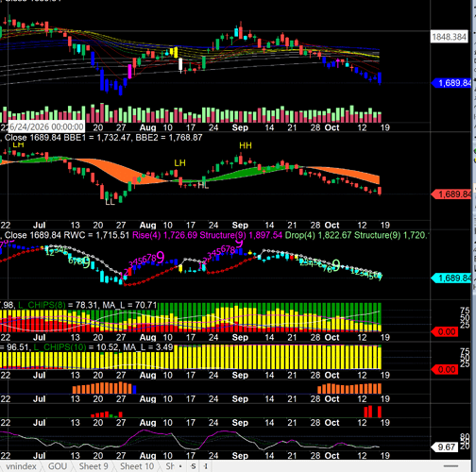Image resolution: width=476 pixels, height=472 pixels.
Task: Toggle the S symbol link button
Action: [x=193, y=466]
